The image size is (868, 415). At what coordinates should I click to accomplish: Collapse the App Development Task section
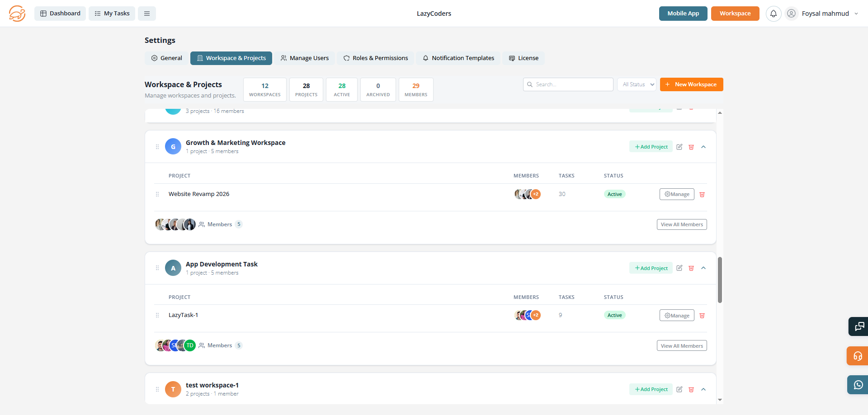coord(703,268)
